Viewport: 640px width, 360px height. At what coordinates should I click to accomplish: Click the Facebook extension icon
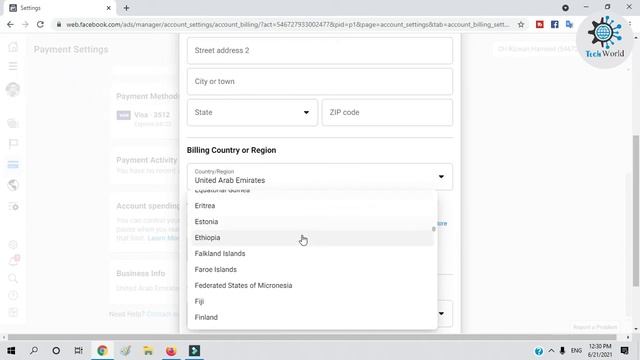coord(554,24)
